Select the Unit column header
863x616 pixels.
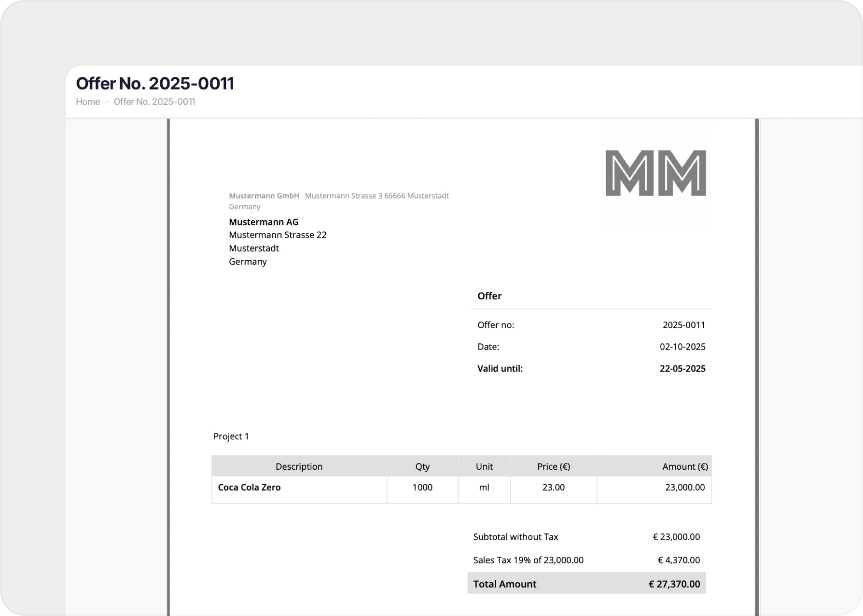tap(484, 466)
